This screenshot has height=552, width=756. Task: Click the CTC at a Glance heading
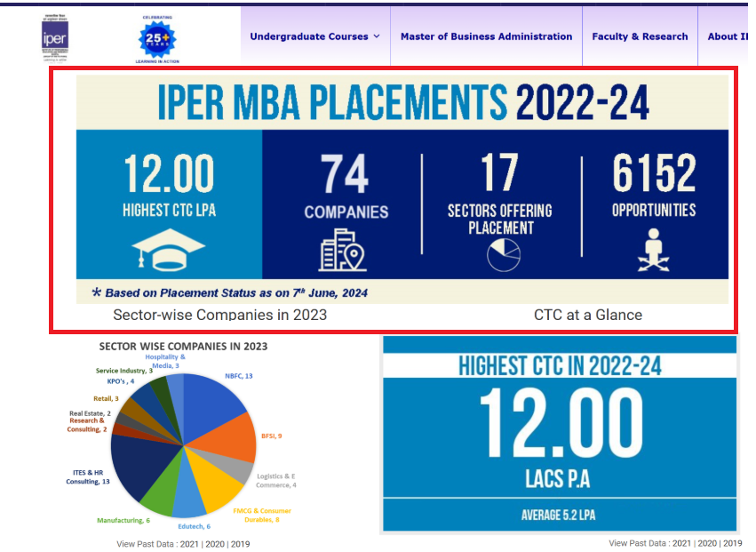588,315
